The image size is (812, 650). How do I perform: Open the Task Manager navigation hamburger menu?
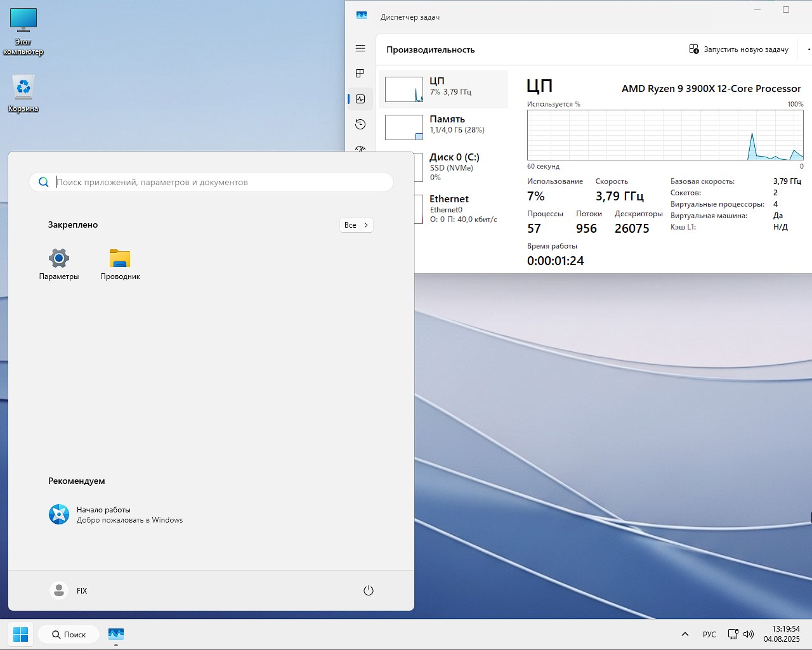click(360, 48)
